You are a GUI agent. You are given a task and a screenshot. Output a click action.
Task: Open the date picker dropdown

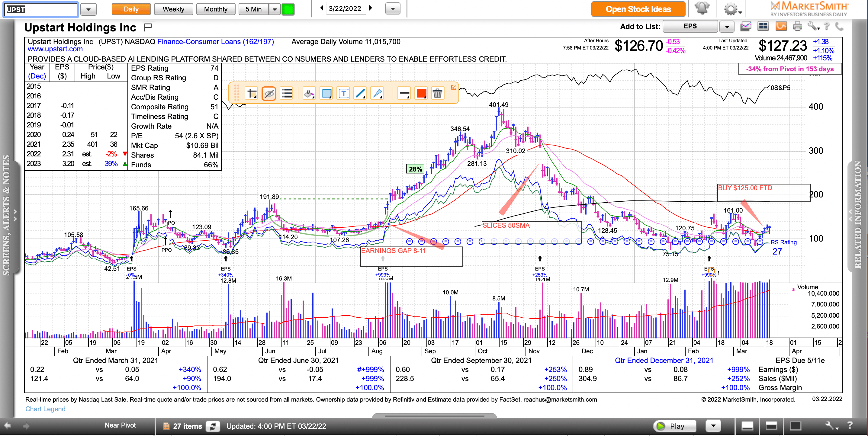(x=393, y=9)
